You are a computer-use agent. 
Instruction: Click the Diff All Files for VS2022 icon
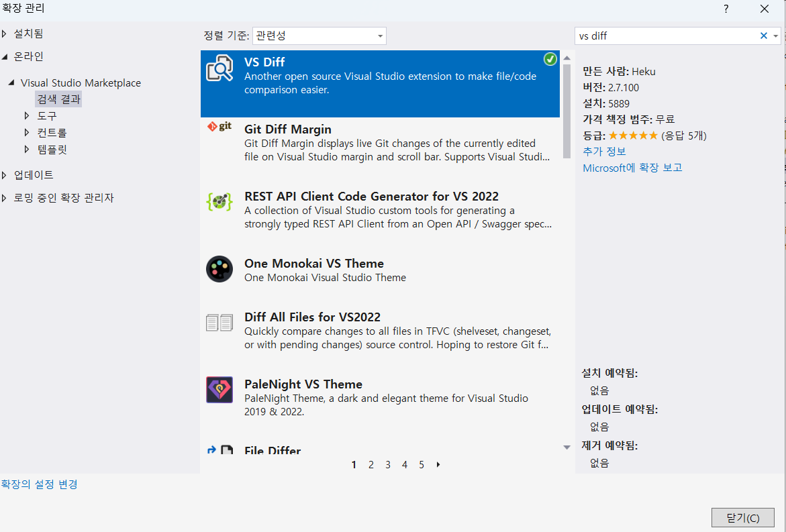click(x=219, y=323)
